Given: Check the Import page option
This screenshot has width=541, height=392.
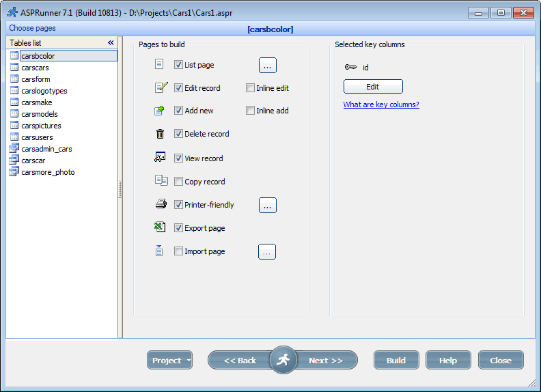Looking at the screenshot, I should [x=178, y=251].
